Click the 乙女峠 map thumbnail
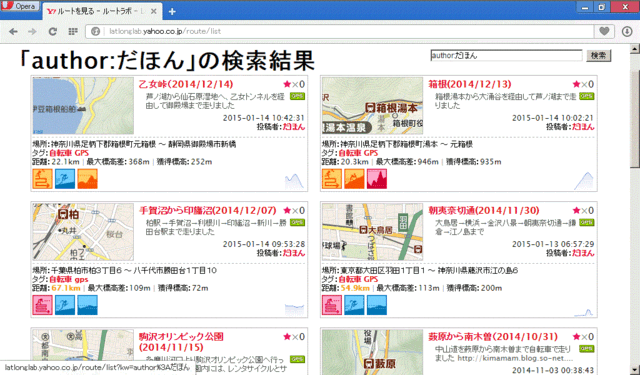640x375 pixels. point(83,106)
